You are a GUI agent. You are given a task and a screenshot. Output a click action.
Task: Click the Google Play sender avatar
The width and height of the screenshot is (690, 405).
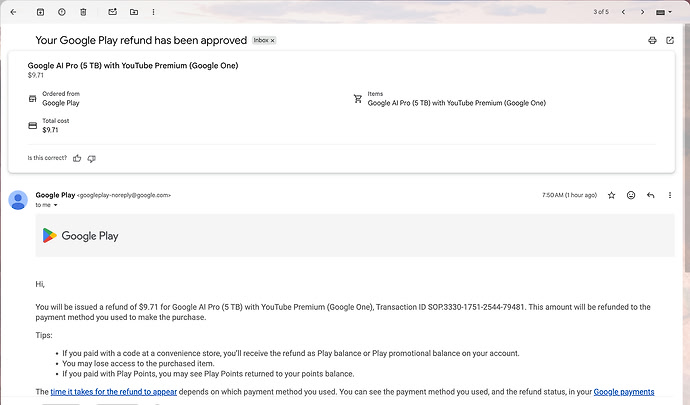point(18,200)
